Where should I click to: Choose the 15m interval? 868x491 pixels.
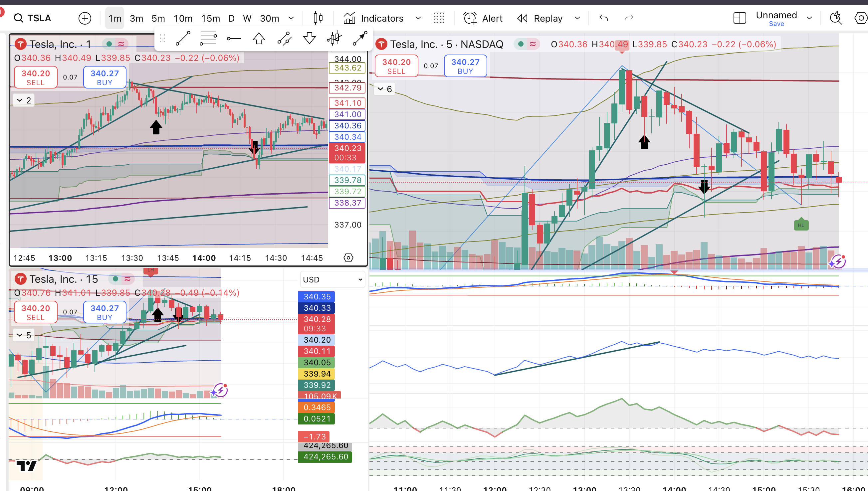click(210, 18)
